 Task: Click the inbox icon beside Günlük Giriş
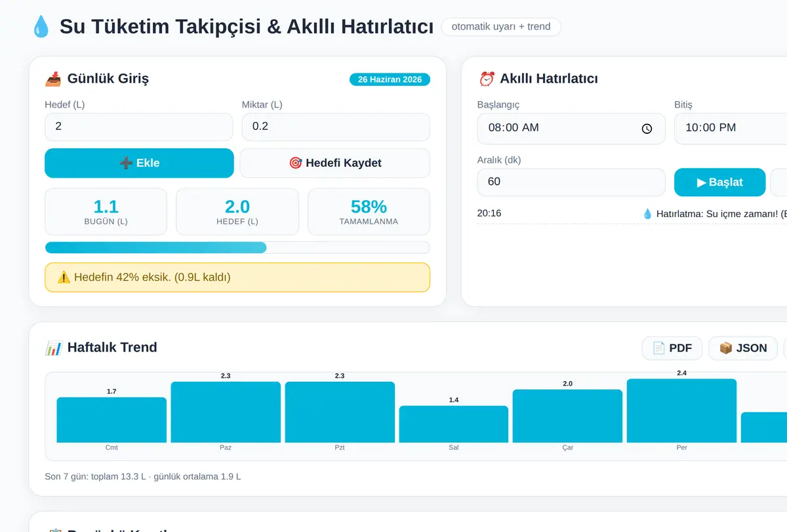point(53,79)
